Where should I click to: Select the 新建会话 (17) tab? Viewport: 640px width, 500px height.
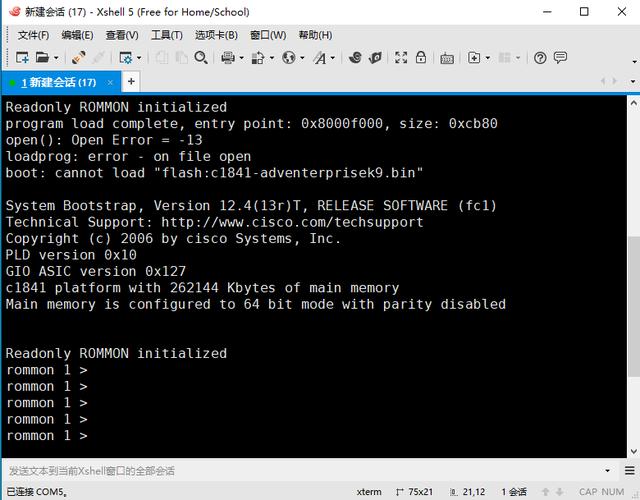[59, 82]
